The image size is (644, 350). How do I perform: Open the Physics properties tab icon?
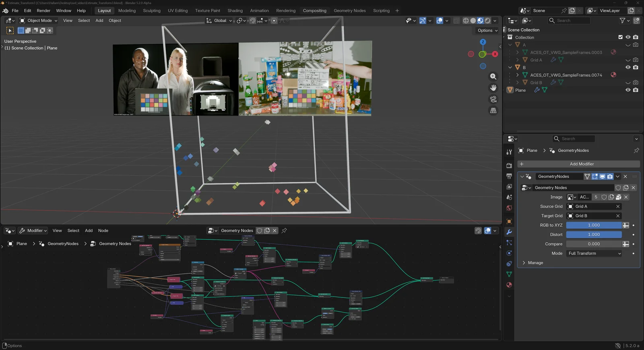509,253
